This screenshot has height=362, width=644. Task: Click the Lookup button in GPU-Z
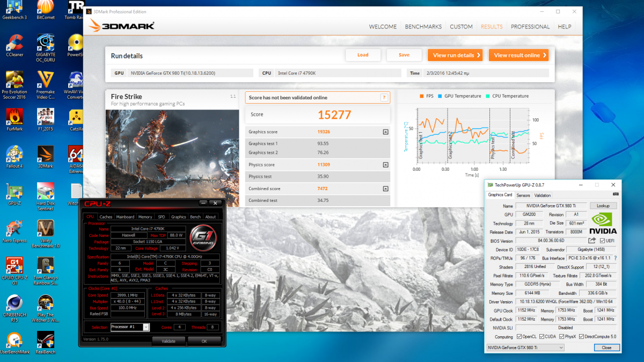coord(603,206)
